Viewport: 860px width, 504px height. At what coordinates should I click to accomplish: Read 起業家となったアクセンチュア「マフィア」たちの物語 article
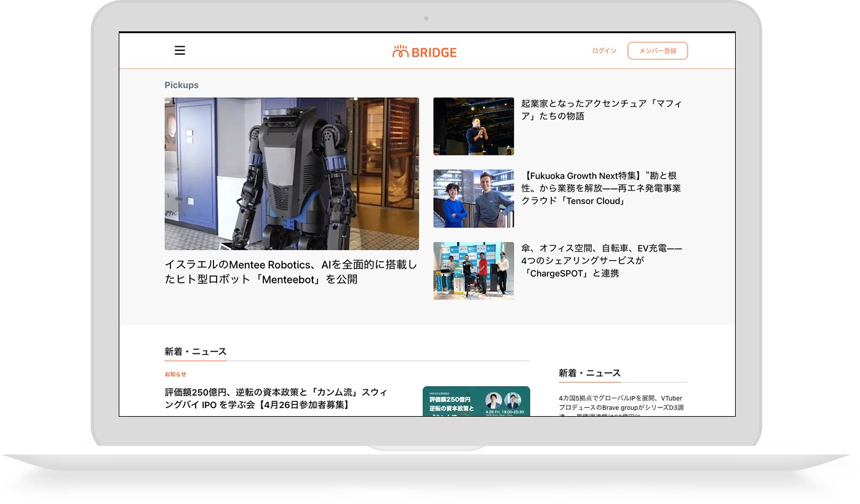(602, 110)
